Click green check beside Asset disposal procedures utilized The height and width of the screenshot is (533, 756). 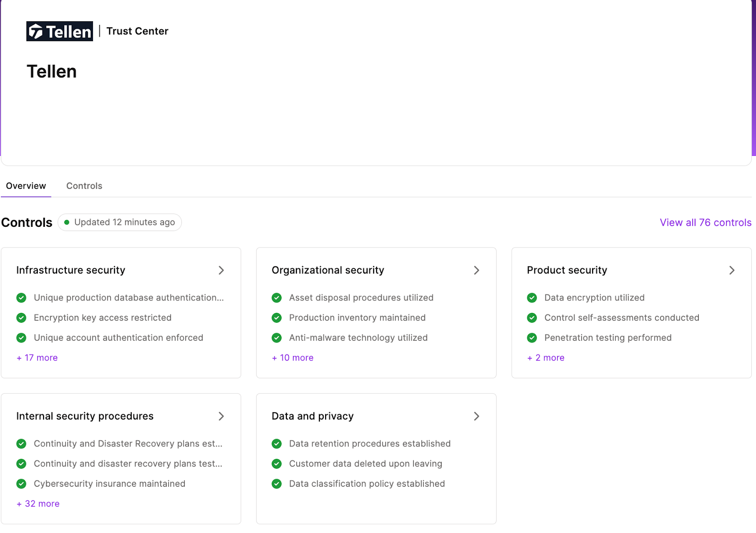(x=277, y=298)
